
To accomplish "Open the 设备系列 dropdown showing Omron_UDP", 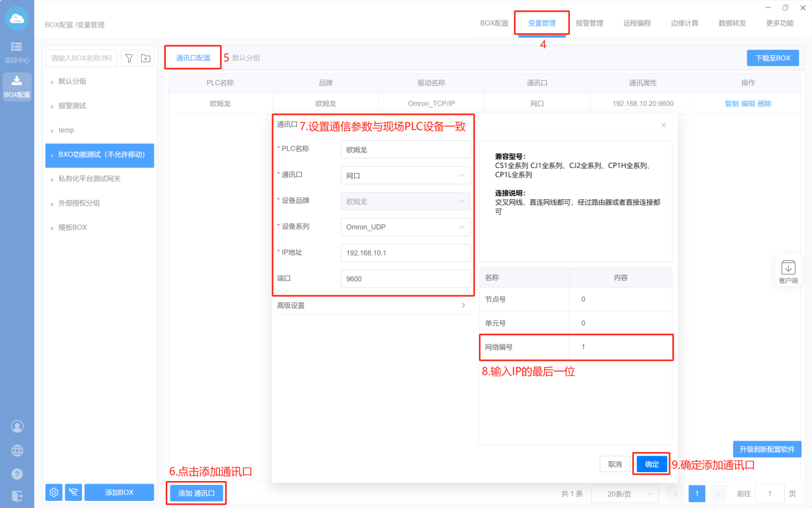I will coord(405,227).
